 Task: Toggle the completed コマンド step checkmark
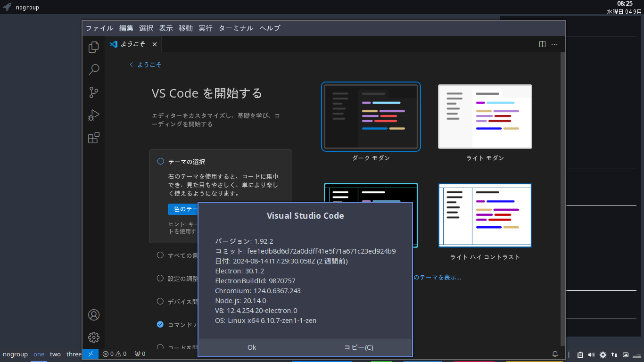[160, 324]
